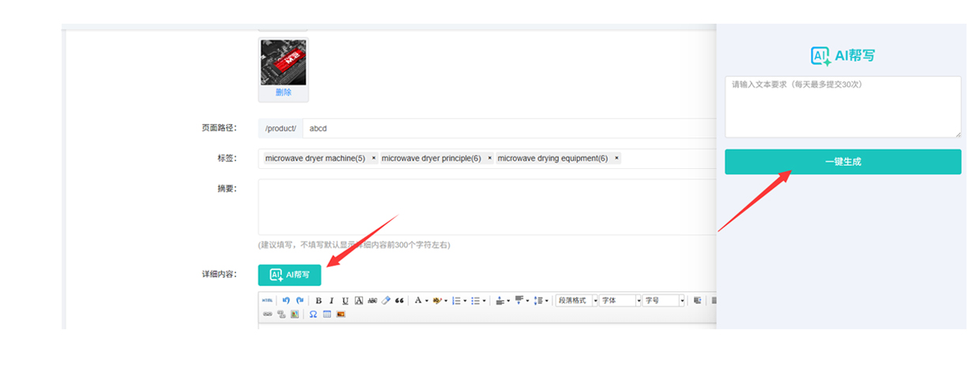Click the eraser clear-formatting icon
This screenshot has height=379, width=980.
point(386,301)
